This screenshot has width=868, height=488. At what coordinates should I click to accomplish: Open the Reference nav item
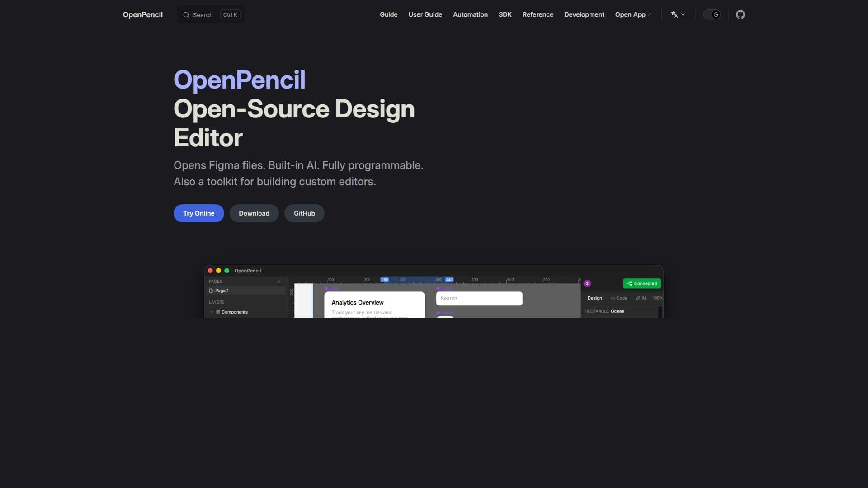pos(538,14)
